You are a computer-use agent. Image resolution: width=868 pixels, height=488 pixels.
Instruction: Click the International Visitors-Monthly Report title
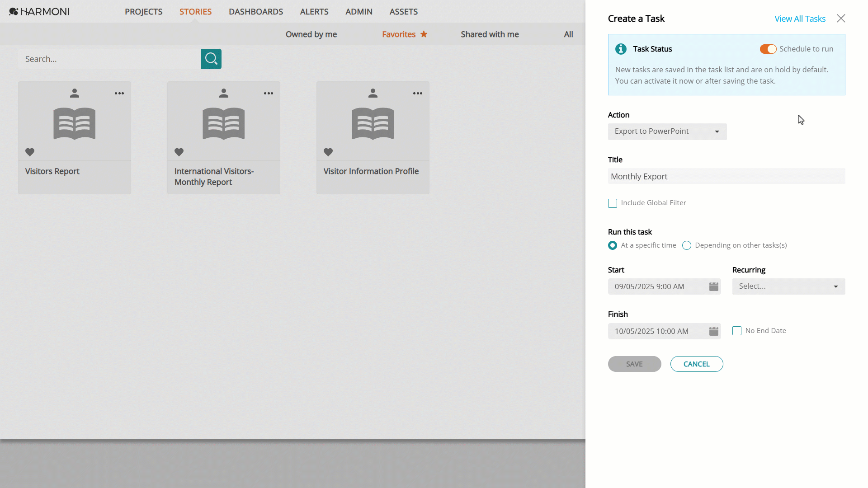(214, 177)
